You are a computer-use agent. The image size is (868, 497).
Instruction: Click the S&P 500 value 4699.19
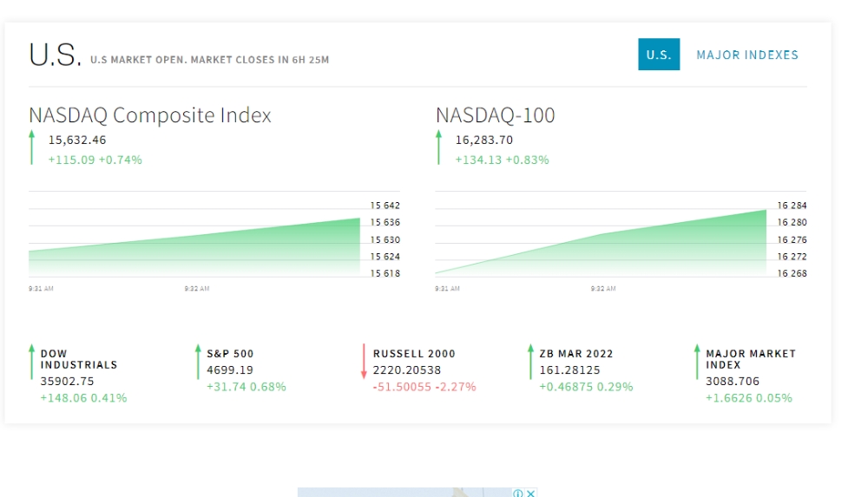pyautogui.click(x=230, y=370)
